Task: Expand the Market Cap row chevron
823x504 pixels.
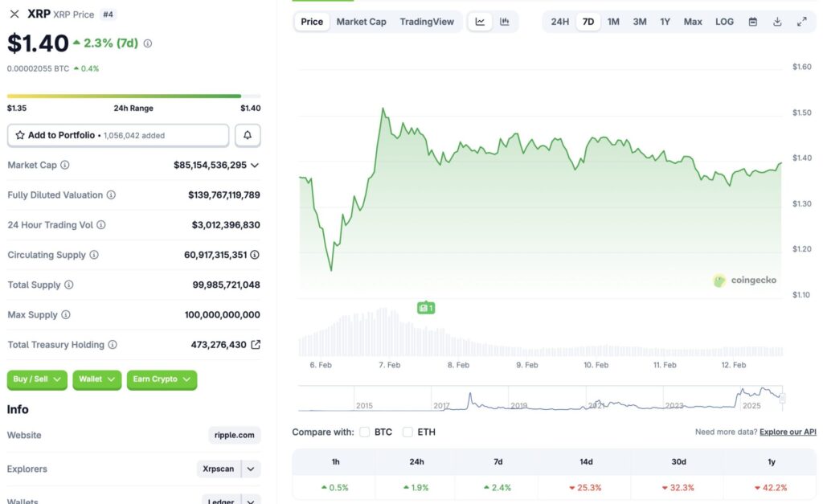Action: pyautogui.click(x=255, y=165)
